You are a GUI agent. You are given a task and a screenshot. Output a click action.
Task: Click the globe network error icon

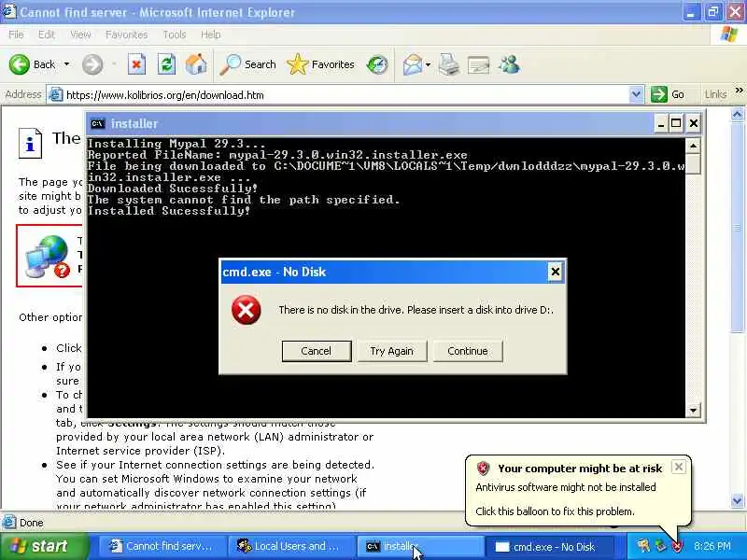tap(48, 256)
